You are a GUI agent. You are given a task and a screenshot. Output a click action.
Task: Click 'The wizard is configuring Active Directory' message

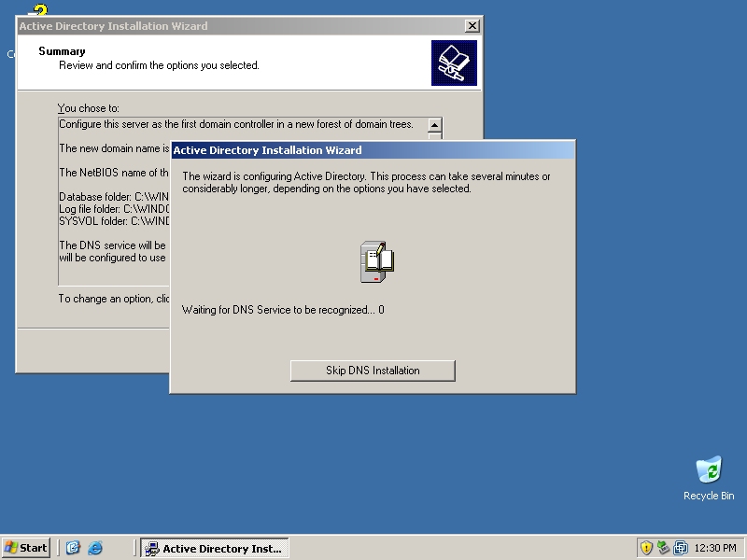tap(366, 182)
